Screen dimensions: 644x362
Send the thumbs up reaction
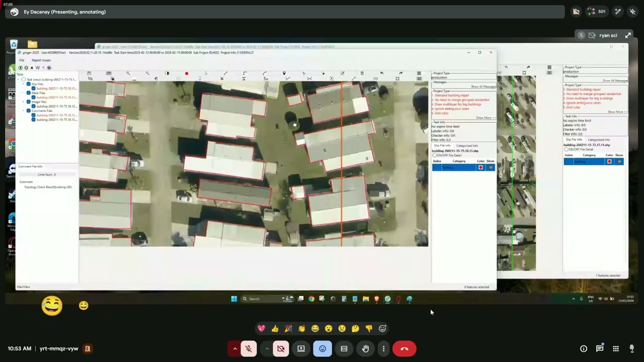275,328
